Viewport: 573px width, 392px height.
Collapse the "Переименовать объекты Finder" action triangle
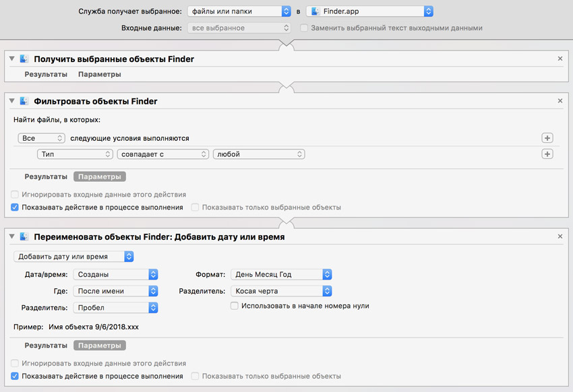pyautogui.click(x=11, y=236)
